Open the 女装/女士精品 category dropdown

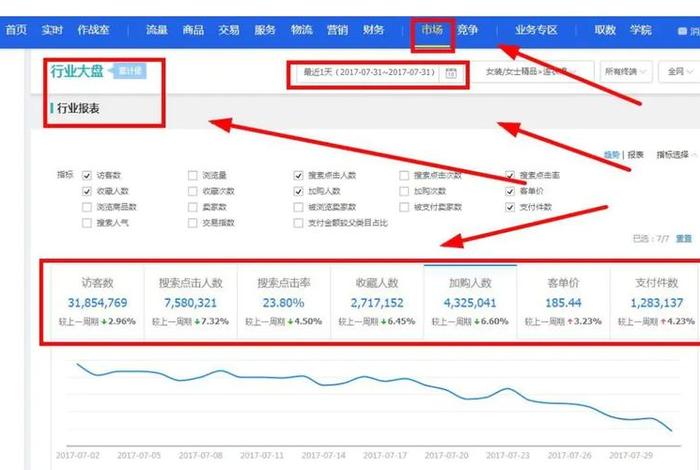coord(533,72)
